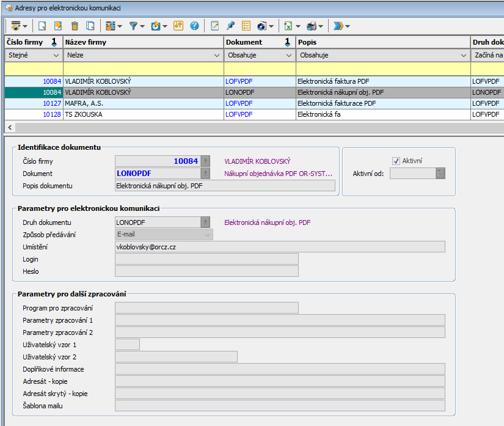Expand the 'Nelze' filter dropdown under Název firmy
Image resolution: width=504 pixels, height=426 pixels.
coord(217,55)
